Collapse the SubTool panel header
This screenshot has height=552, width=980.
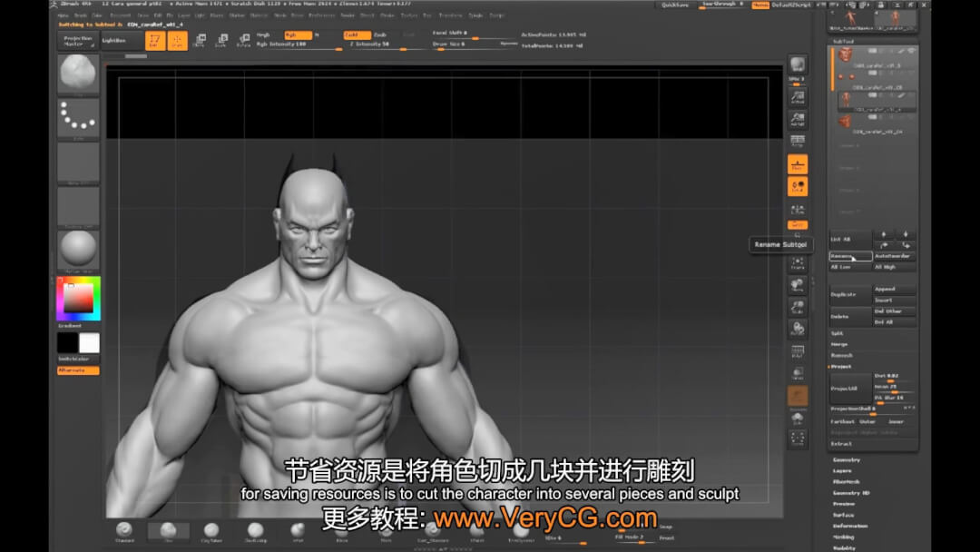843,41
